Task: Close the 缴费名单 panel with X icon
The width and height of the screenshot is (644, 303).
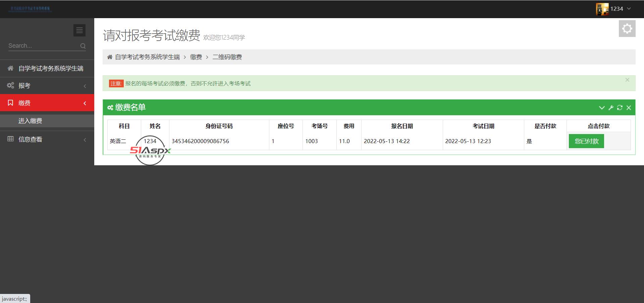Action: (x=629, y=107)
